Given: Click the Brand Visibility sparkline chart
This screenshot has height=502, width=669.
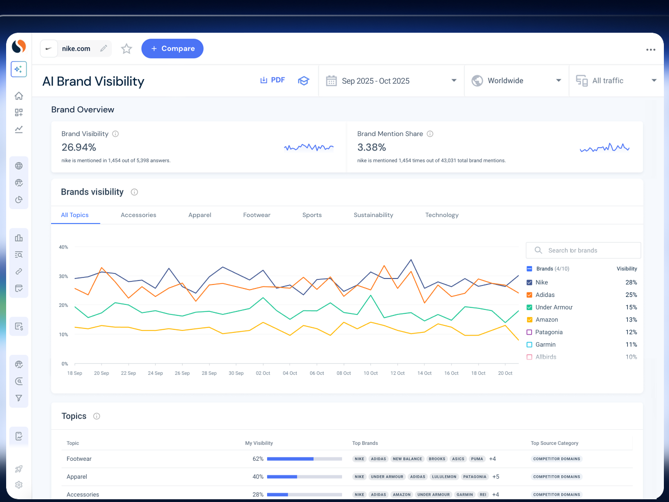Looking at the screenshot, I should [308, 148].
